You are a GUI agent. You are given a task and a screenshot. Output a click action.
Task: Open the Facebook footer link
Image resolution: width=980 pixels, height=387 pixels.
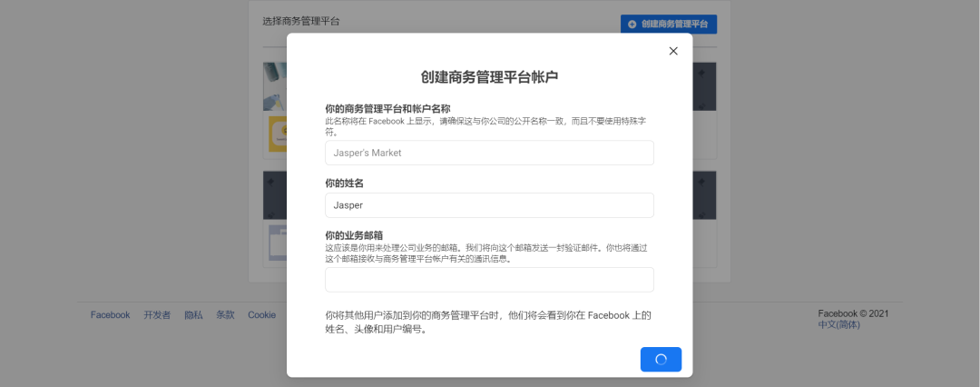[110, 315]
